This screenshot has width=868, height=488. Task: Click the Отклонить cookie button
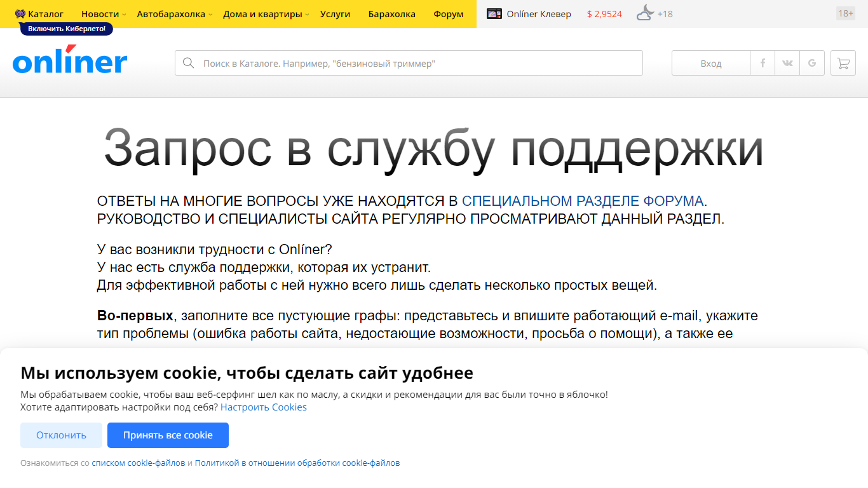(x=61, y=435)
